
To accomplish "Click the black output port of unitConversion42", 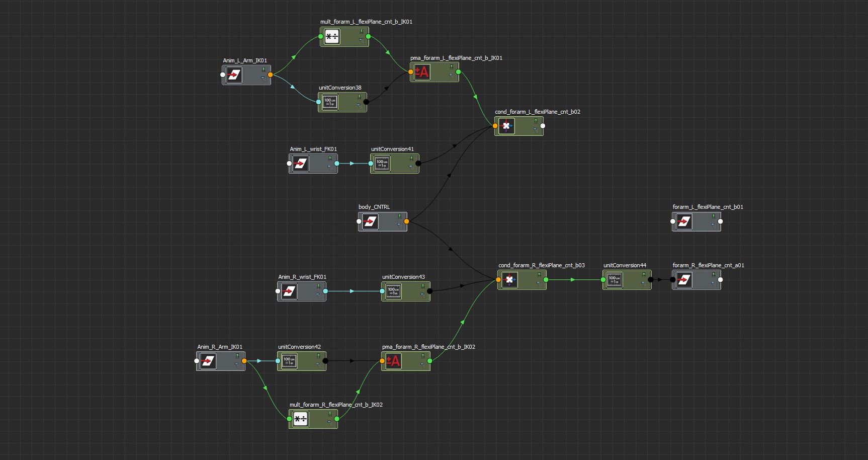I will click(325, 361).
